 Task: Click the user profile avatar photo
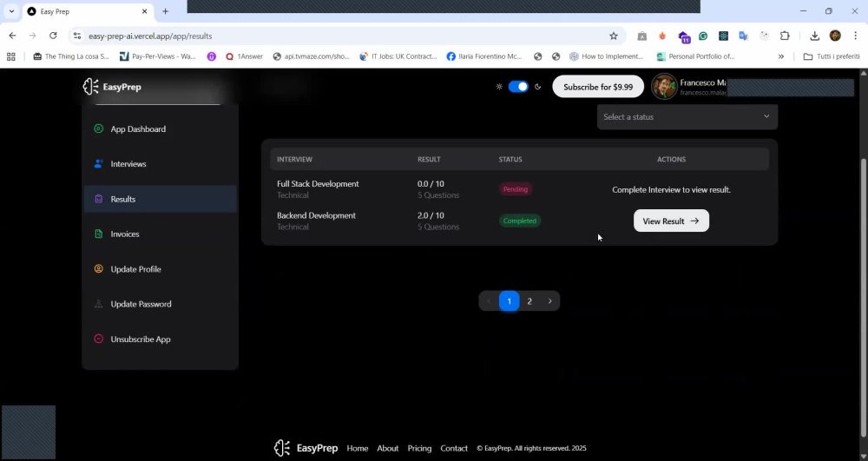click(x=664, y=87)
